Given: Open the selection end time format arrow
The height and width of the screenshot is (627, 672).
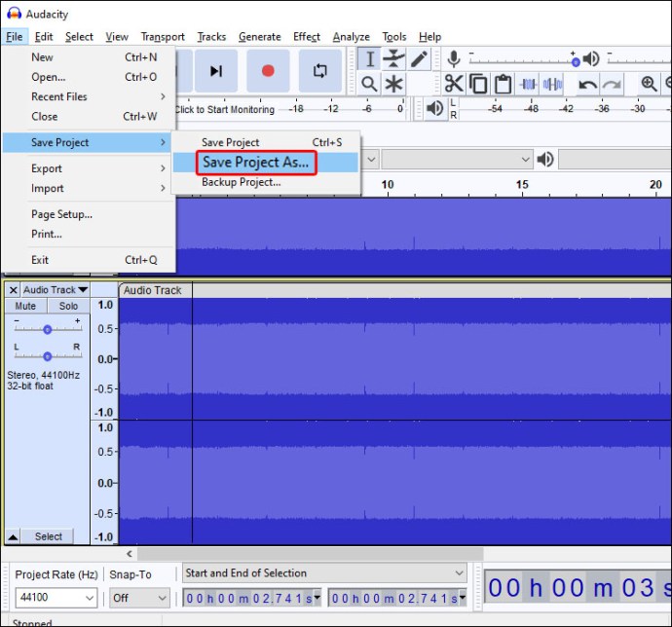Looking at the screenshot, I should coord(463,598).
